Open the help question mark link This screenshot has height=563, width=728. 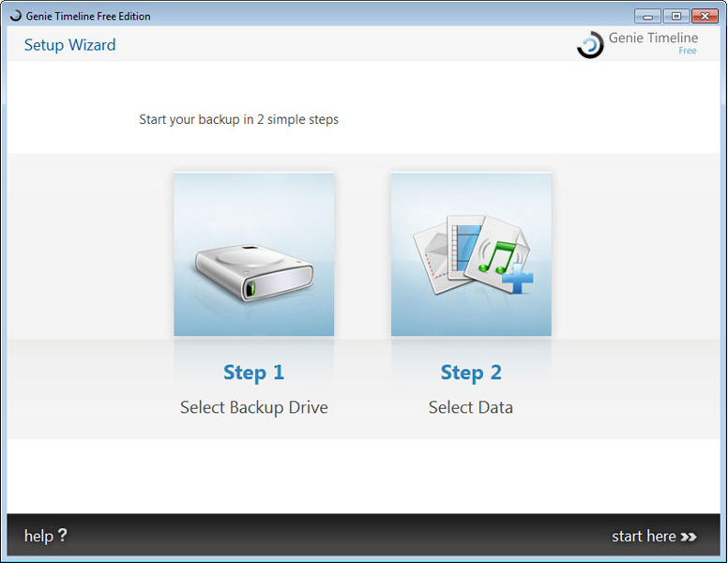45,536
